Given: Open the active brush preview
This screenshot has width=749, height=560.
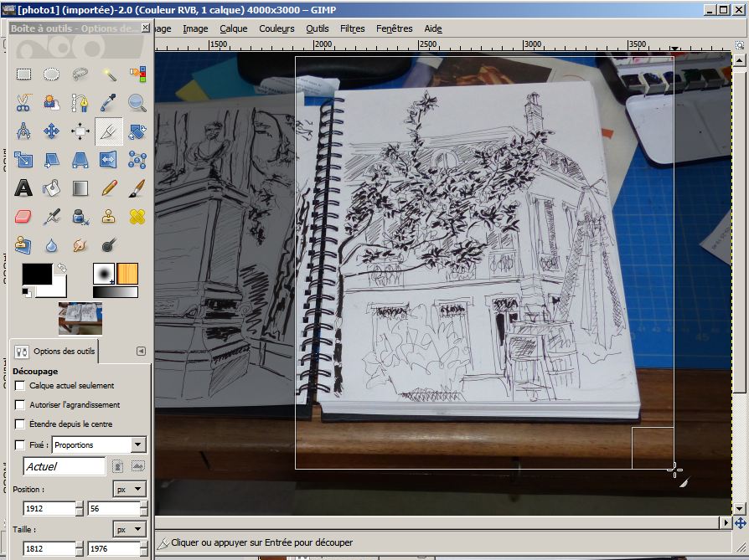Looking at the screenshot, I should 104,274.
